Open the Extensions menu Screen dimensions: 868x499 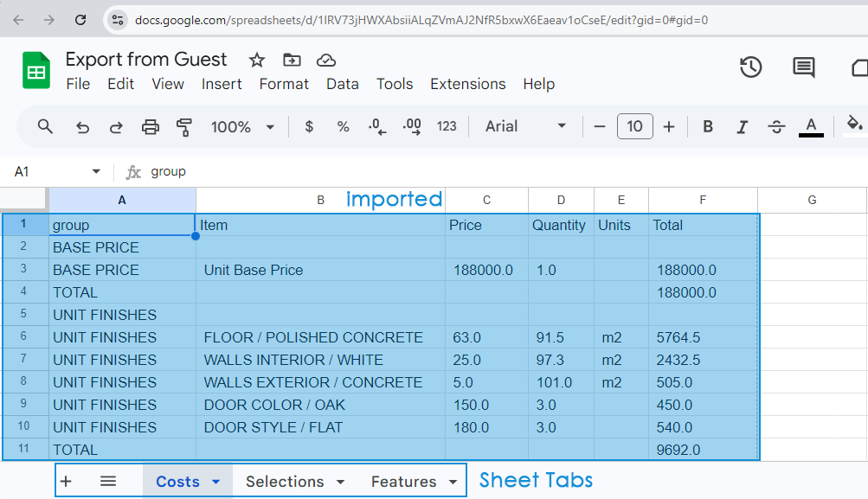[467, 84]
